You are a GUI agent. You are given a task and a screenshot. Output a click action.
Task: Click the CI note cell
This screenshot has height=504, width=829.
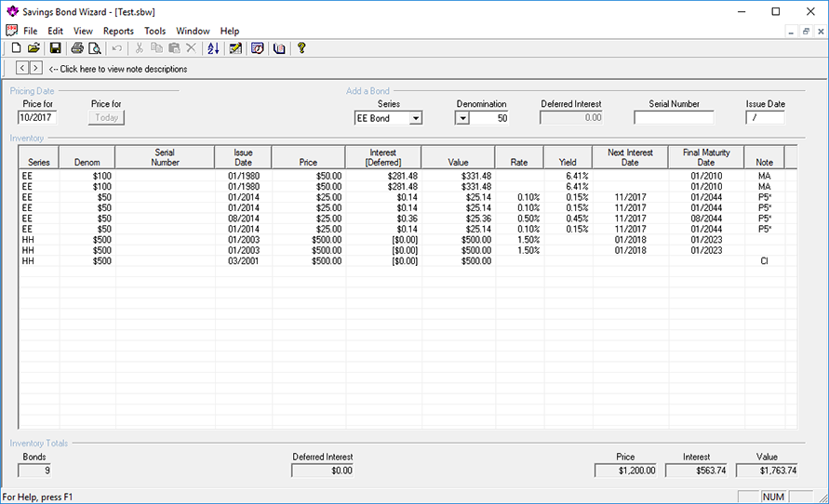tap(764, 260)
